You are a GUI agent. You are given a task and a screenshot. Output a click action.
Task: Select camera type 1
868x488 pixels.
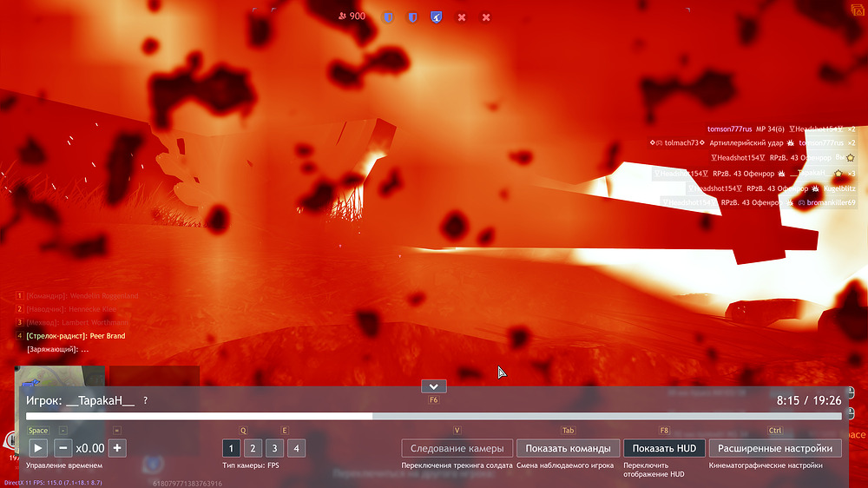coord(232,448)
